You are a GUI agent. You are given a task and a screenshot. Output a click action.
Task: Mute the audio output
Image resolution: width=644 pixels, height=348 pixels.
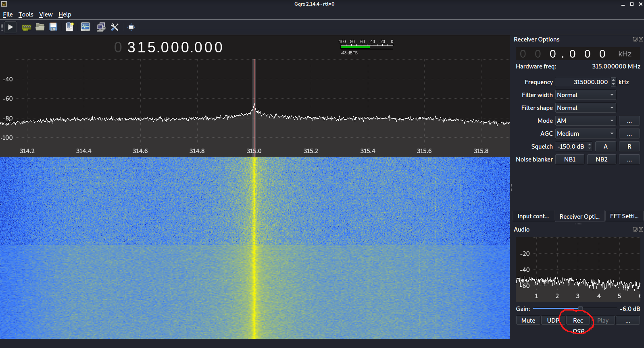[528, 321]
